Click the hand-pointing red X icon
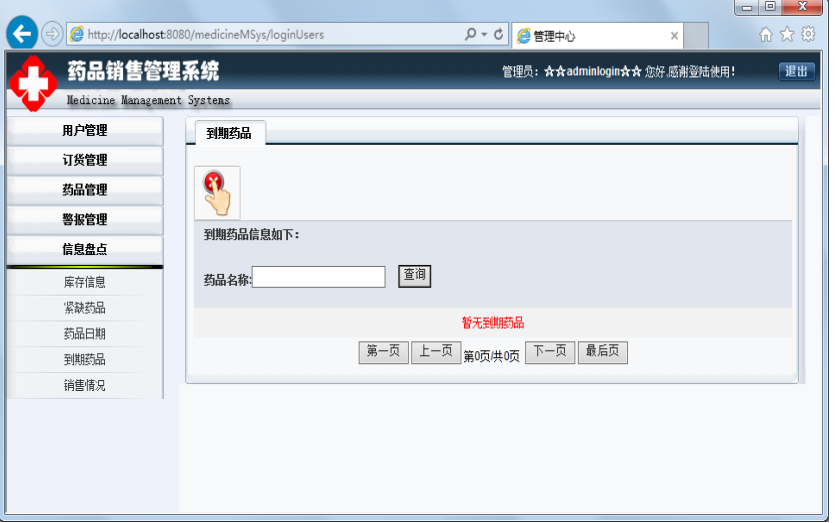 (x=217, y=193)
